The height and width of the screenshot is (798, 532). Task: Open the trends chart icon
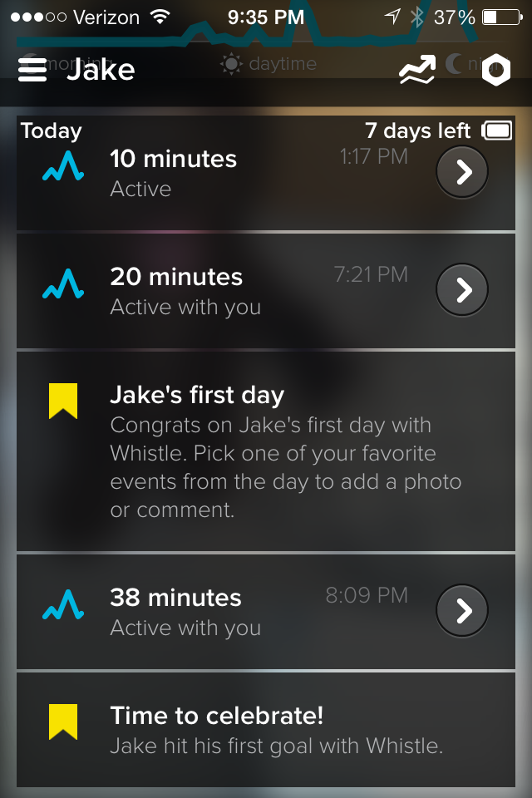tap(417, 71)
